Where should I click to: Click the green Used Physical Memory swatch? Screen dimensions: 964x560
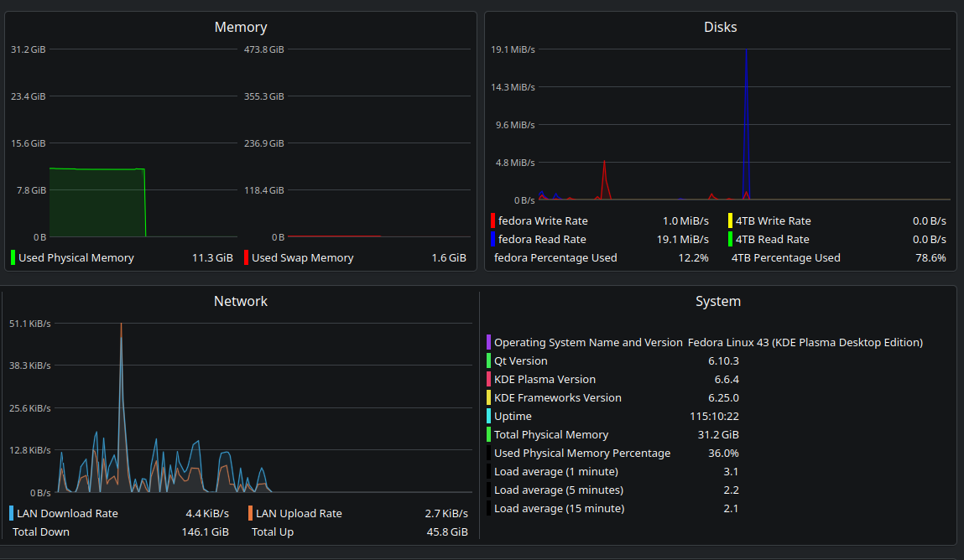[x=13, y=258]
